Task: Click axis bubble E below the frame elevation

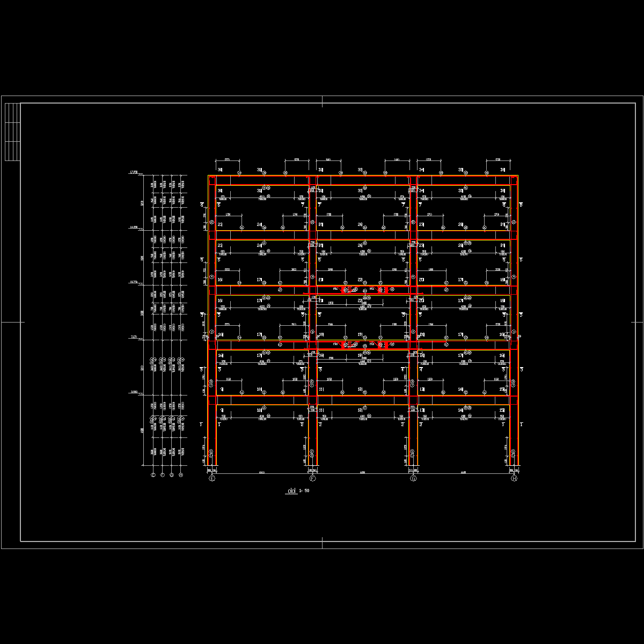Action: point(211,478)
